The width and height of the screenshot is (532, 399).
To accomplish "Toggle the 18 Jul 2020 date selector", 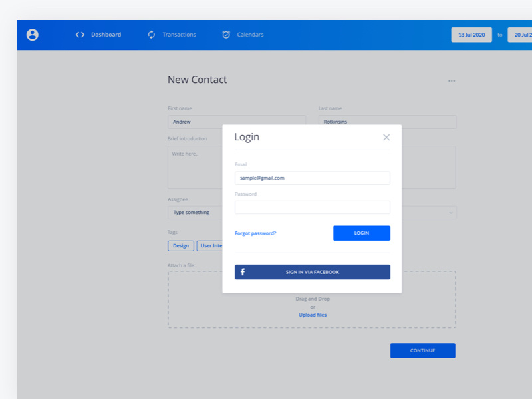I will click(x=471, y=35).
